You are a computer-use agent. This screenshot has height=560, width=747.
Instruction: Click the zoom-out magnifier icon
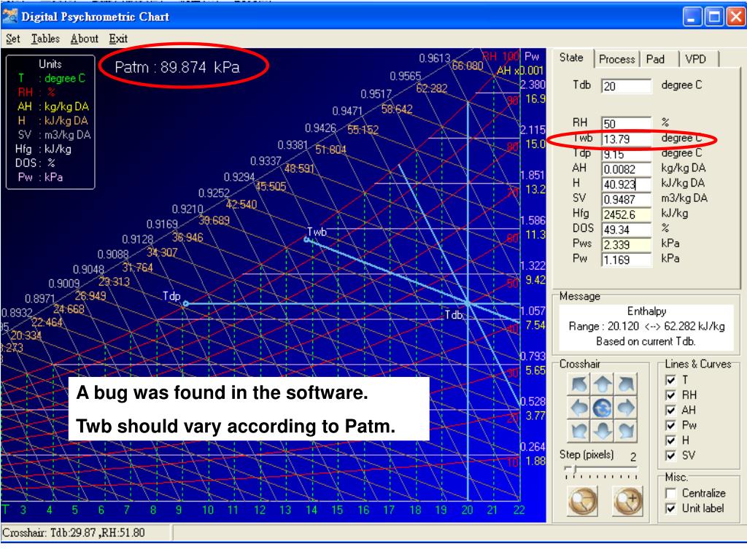pos(582,501)
